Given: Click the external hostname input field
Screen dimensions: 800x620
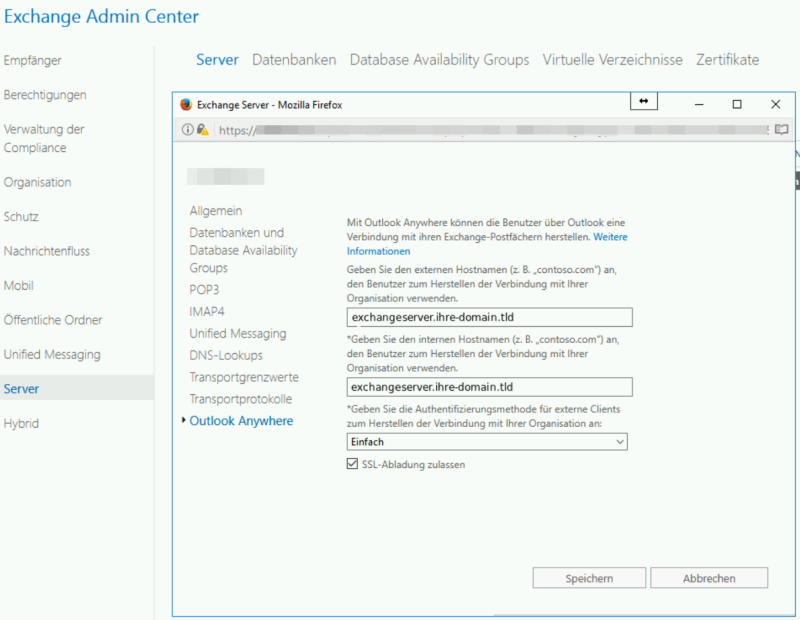Looking at the screenshot, I should [x=489, y=317].
